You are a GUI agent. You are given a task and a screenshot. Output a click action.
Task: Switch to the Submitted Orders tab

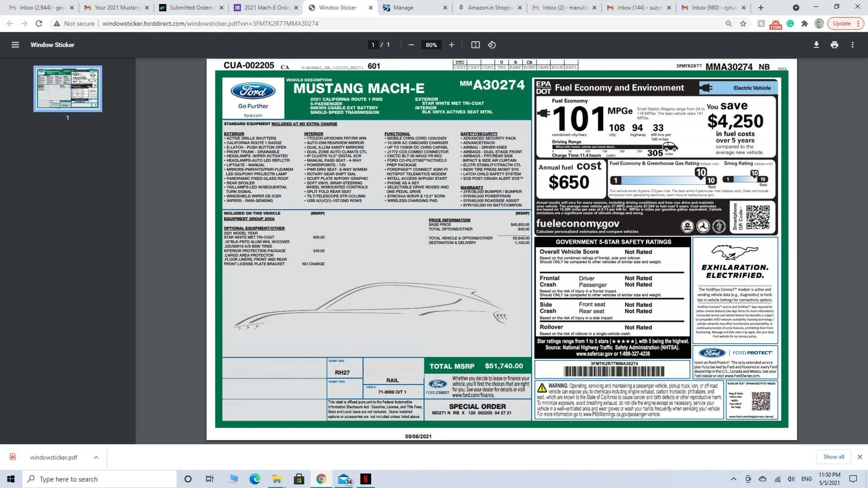tap(191, 7)
